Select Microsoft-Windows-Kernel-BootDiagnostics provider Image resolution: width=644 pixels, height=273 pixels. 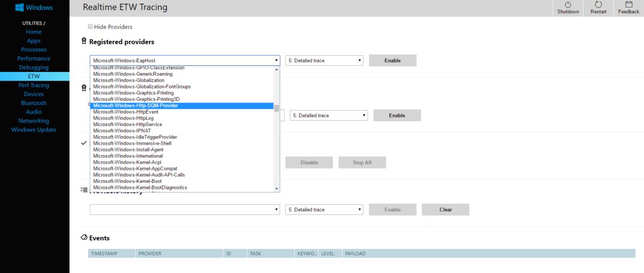click(x=182, y=188)
